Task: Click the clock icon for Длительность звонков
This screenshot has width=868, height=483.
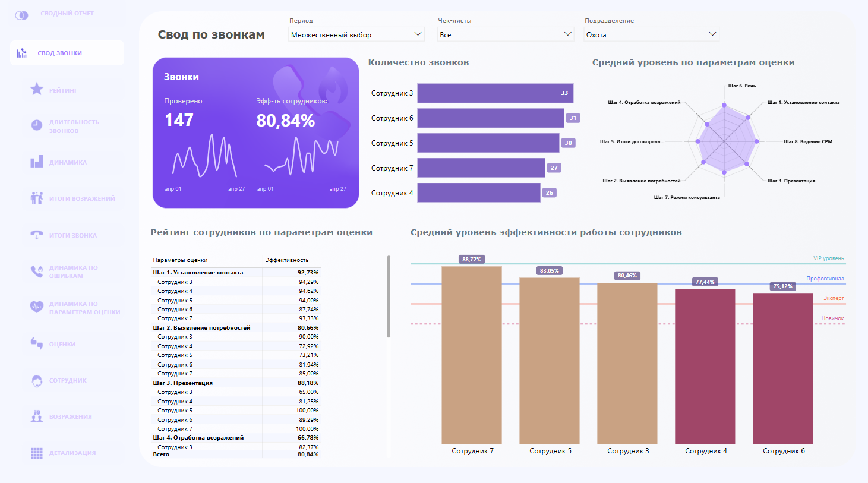Action: pos(37,125)
